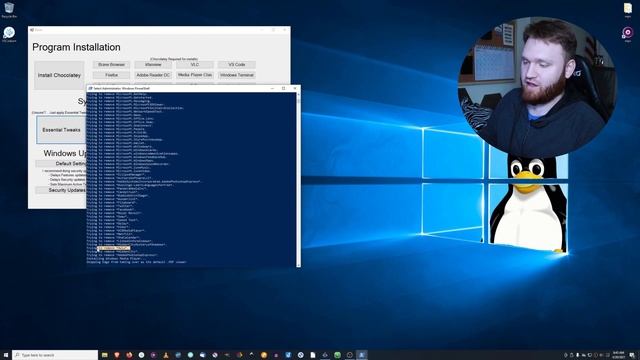Click the PowerShell window title bar icon

[x=90, y=88]
